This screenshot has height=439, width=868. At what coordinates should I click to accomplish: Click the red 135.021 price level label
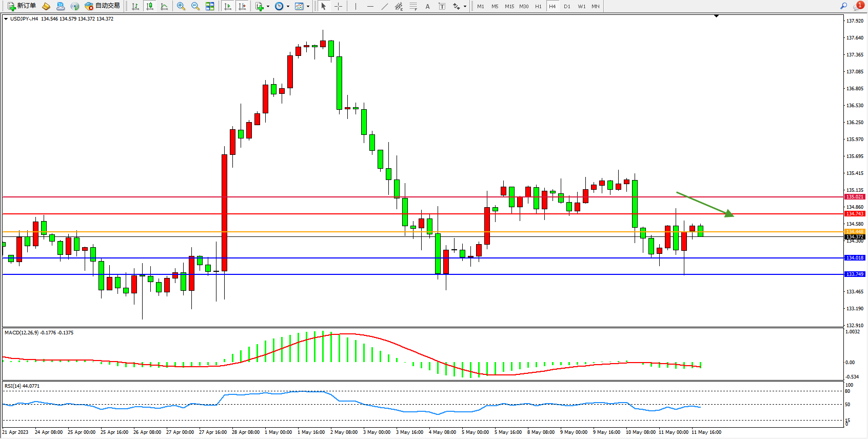[855, 197]
